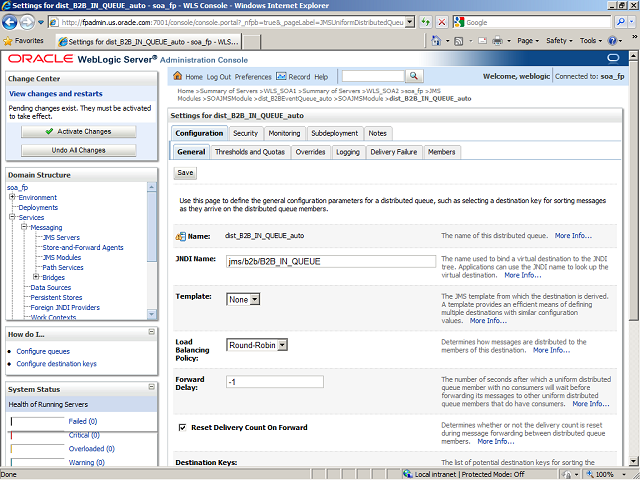Image resolution: width=640 pixels, height=480 pixels.
Task: Click the Home icon in console toolbar
Action: [178, 77]
